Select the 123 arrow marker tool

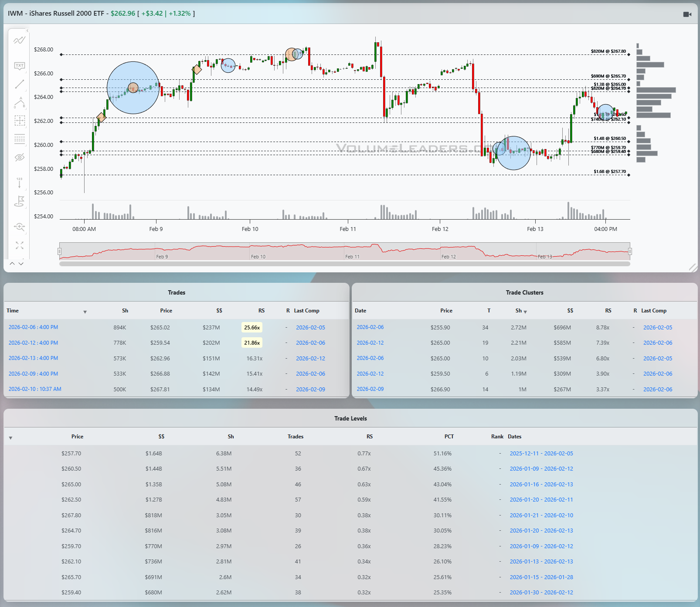click(x=19, y=182)
